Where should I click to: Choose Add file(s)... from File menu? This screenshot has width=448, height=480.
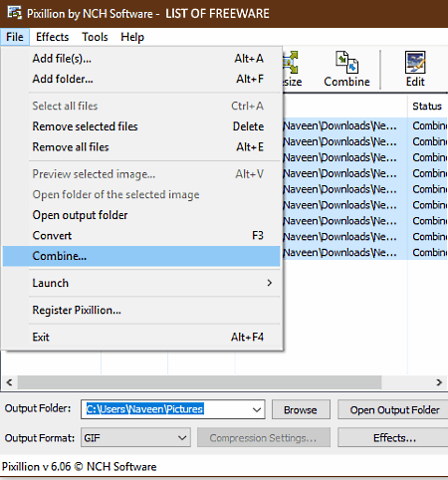point(141,59)
